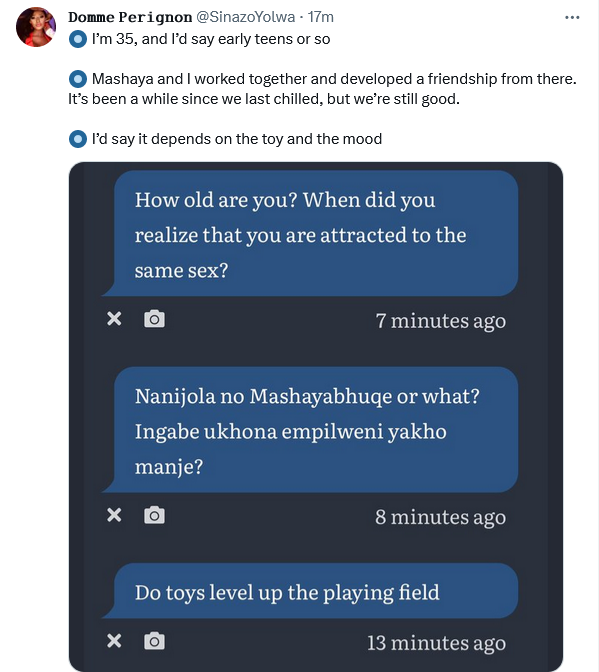Open the 17m timestamp link

pyautogui.click(x=320, y=17)
